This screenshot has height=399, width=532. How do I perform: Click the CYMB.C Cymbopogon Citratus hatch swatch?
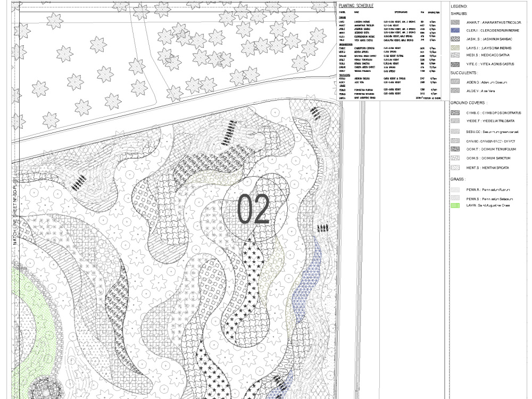455,113
